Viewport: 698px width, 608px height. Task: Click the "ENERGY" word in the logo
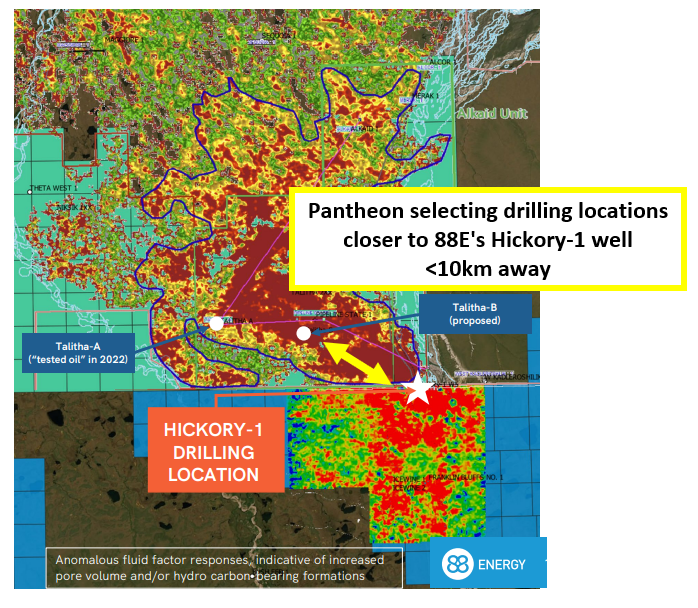pyautogui.click(x=502, y=565)
